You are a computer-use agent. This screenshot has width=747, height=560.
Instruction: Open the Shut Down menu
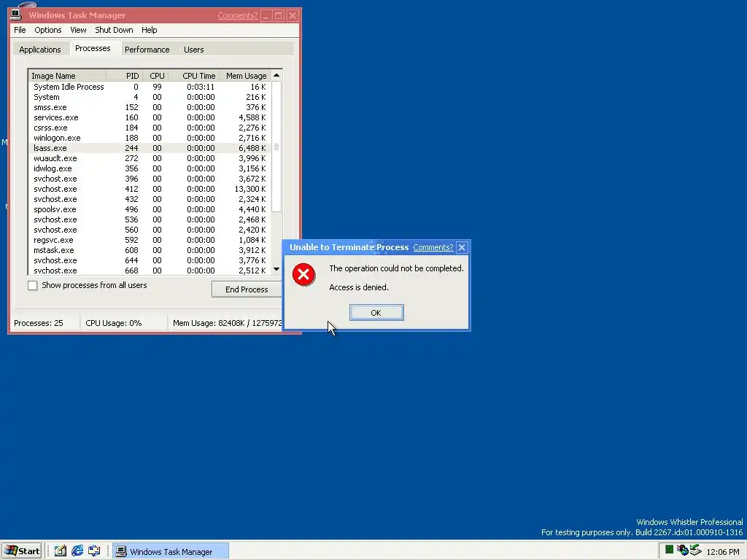(x=114, y=30)
